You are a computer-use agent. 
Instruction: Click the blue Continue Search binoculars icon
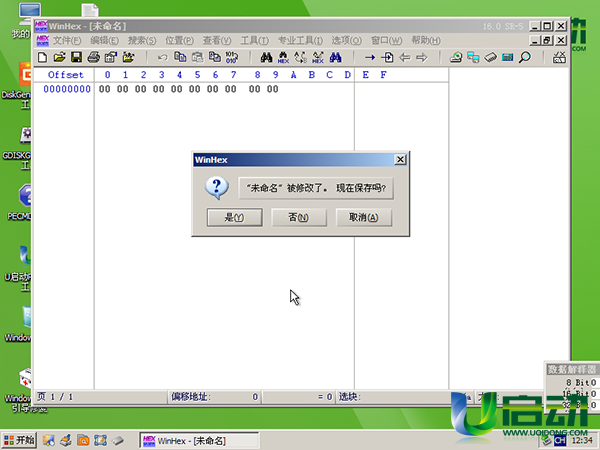point(335,57)
